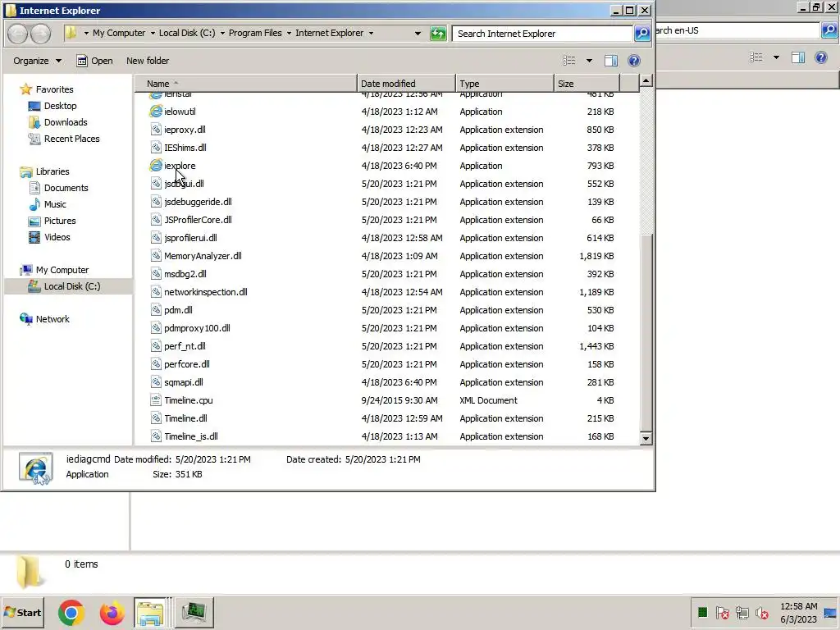Screen dimensions: 840x630
Task: Select Documents under Libraries
Action: coord(66,188)
